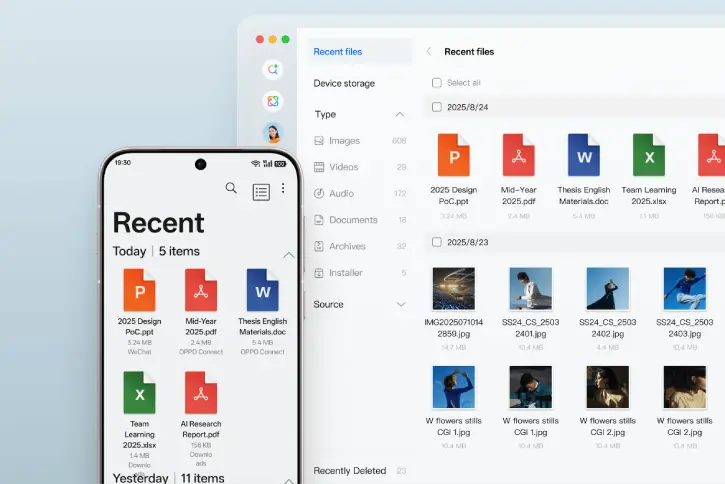Filter by Archives type
725x484 pixels.
(x=360, y=246)
